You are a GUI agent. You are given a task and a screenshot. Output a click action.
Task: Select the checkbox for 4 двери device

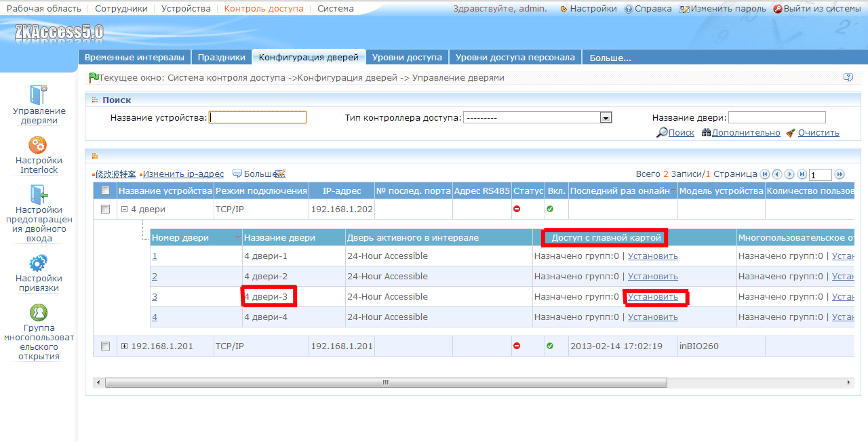coord(105,209)
